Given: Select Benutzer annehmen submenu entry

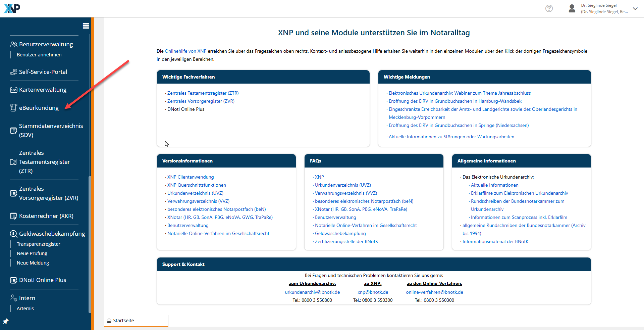Looking at the screenshot, I should tap(39, 55).
